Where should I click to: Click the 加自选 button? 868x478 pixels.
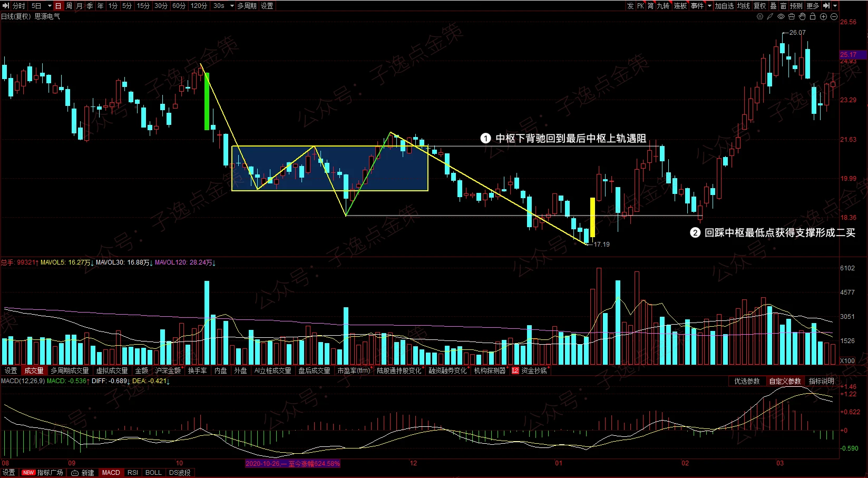click(x=724, y=6)
